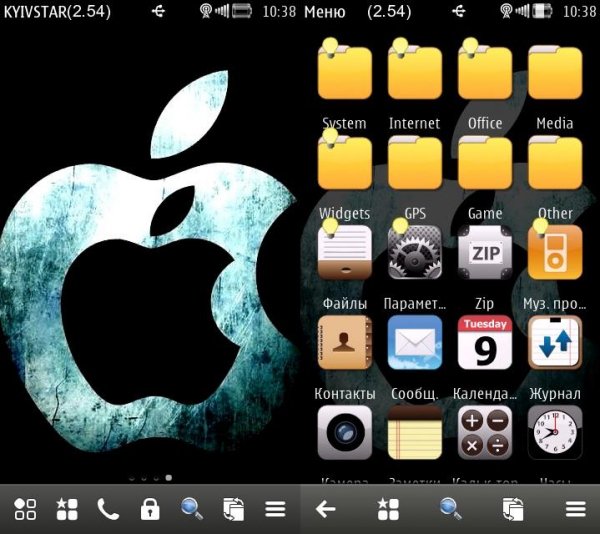The height and width of the screenshot is (534, 600).
Task: Open the Widgets folder
Action: (x=345, y=163)
